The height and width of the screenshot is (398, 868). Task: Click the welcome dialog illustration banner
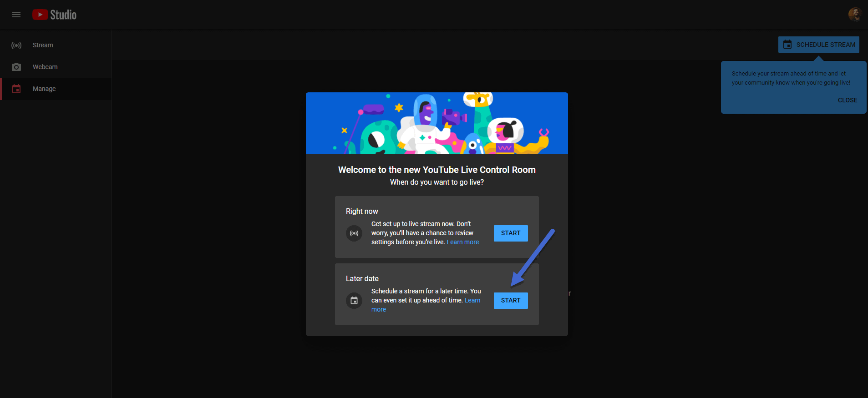(437, 123)
